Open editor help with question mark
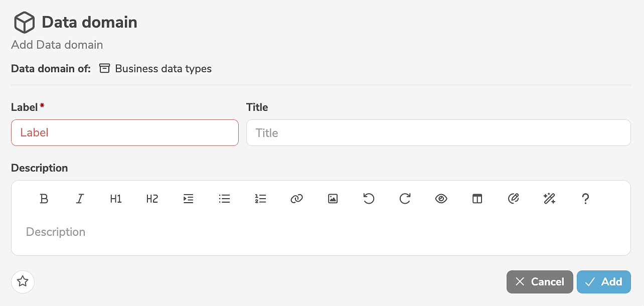Screen dimensions: 644x306 tap(585, 199)
